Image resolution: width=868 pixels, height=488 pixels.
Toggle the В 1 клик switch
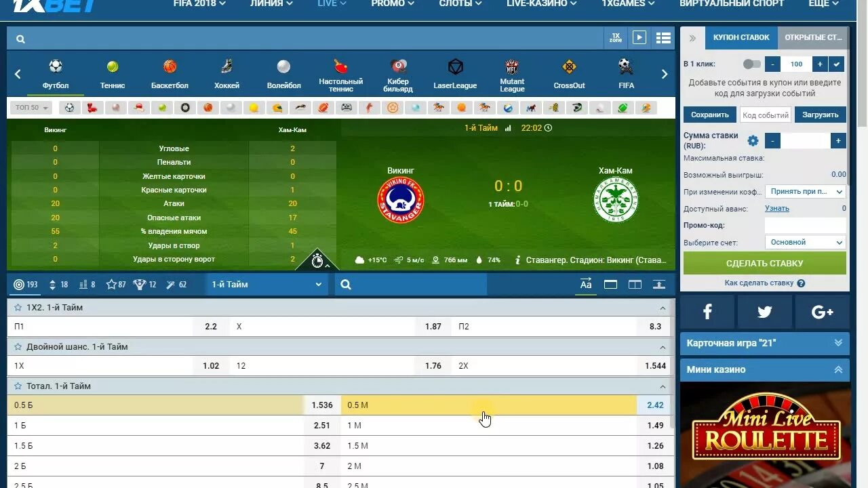click(x=751, y=64)
